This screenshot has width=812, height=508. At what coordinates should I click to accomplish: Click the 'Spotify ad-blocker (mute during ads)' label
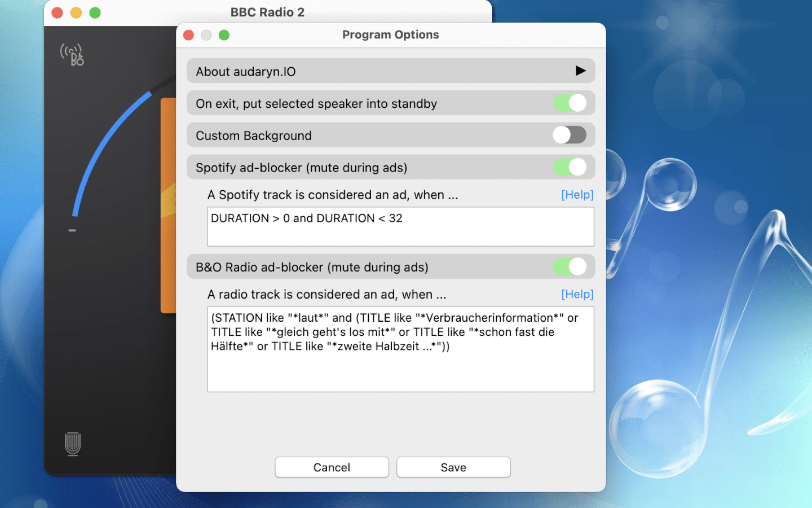tap(302, 168)
